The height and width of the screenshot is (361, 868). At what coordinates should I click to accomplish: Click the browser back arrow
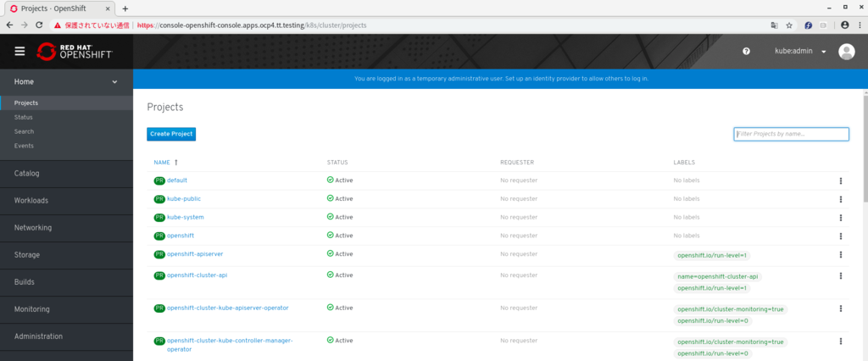pyautogui.click(x=9, y=25)
